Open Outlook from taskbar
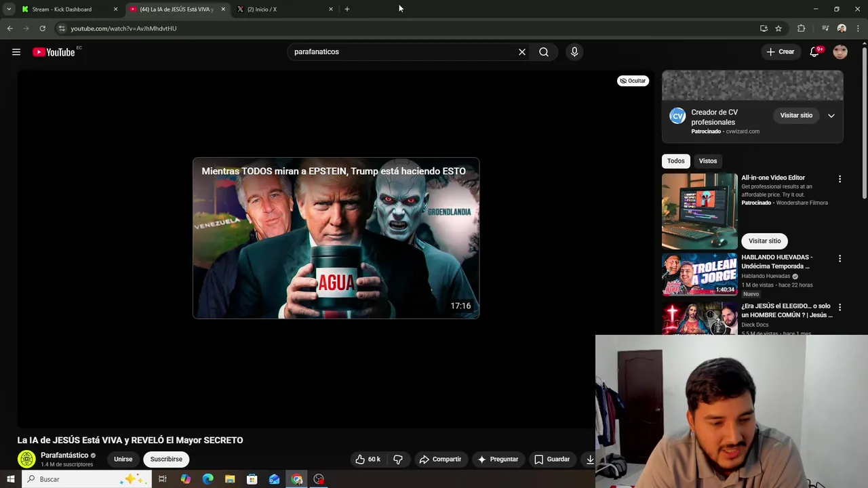868x488 pixels. (275, 479)
